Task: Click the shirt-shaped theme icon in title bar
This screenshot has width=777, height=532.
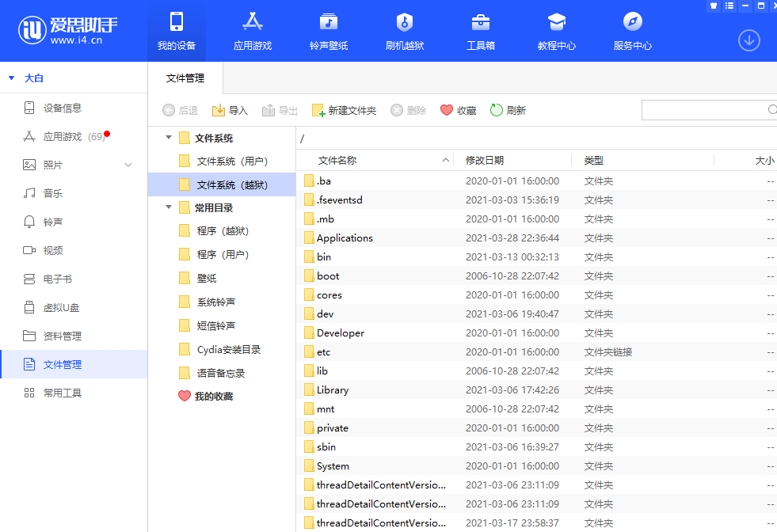Action: [x=712, y=6]
